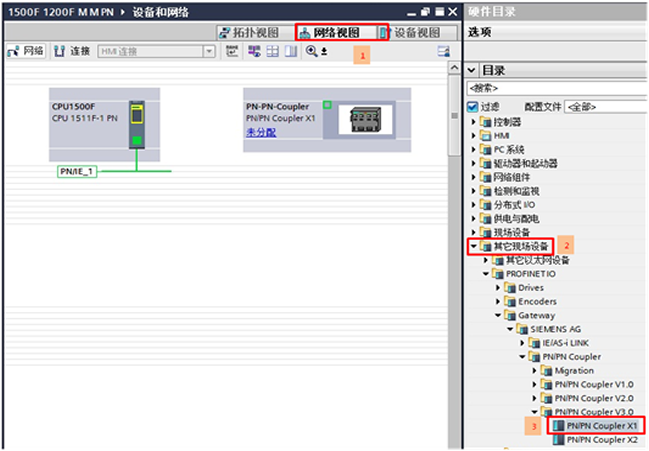
Task: Click the 控制器 folder icon
Action: (486, 122)
